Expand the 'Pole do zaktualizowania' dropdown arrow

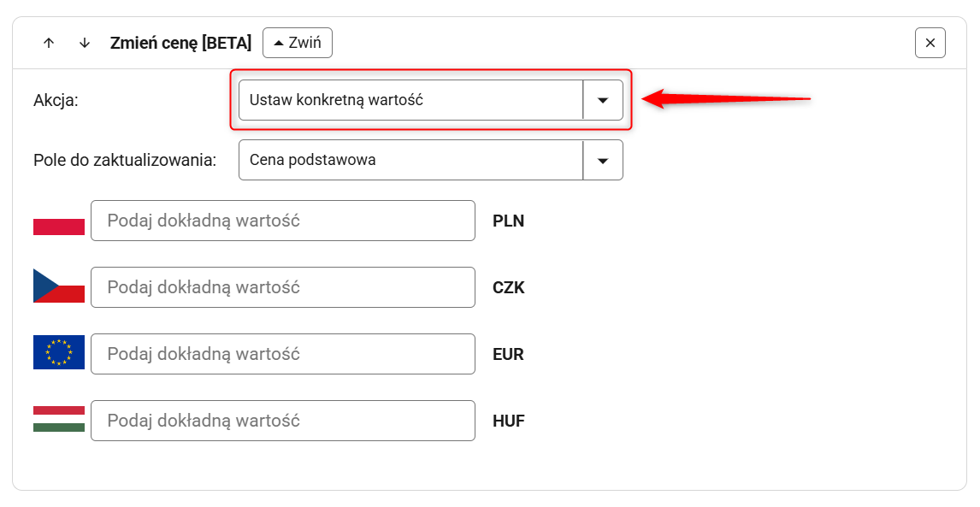click(603, 160)
